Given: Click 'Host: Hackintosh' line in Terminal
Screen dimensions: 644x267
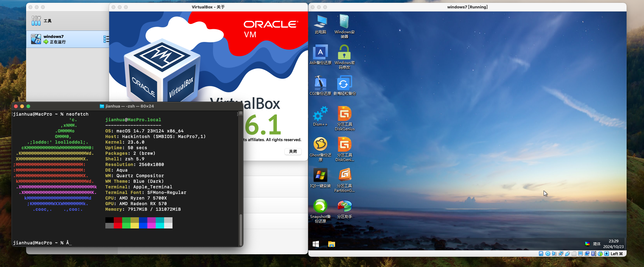Looking at the screenshot, I should pos(155,136).
